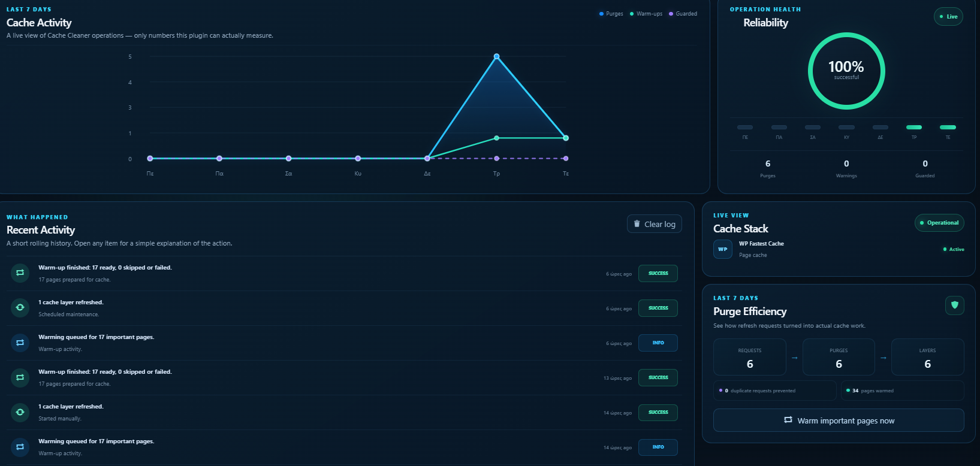980x466 pixels.
Task: Click the purple Guarded point at Tp
Action: click(x=496, y=158)
